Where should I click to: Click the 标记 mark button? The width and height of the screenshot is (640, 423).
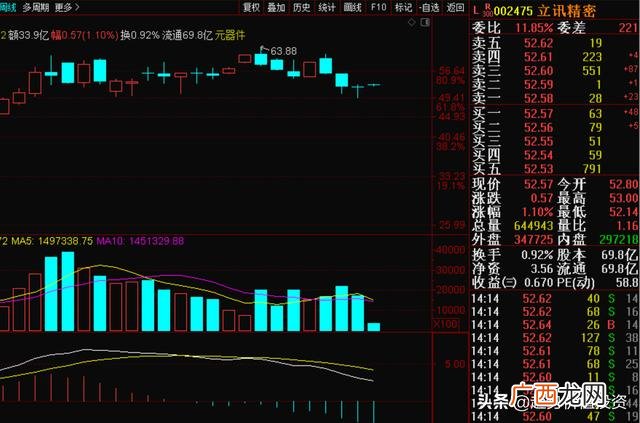point(403,7)
